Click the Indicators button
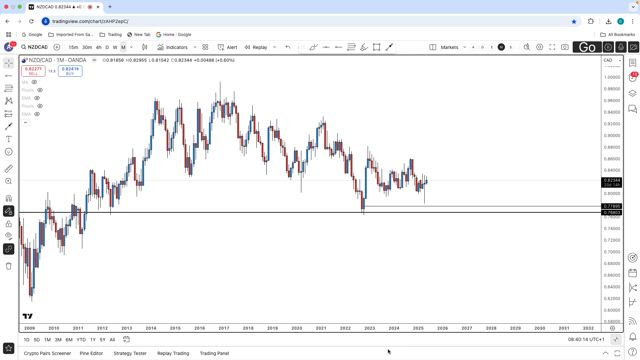The image size is (640, 360). 173,47
